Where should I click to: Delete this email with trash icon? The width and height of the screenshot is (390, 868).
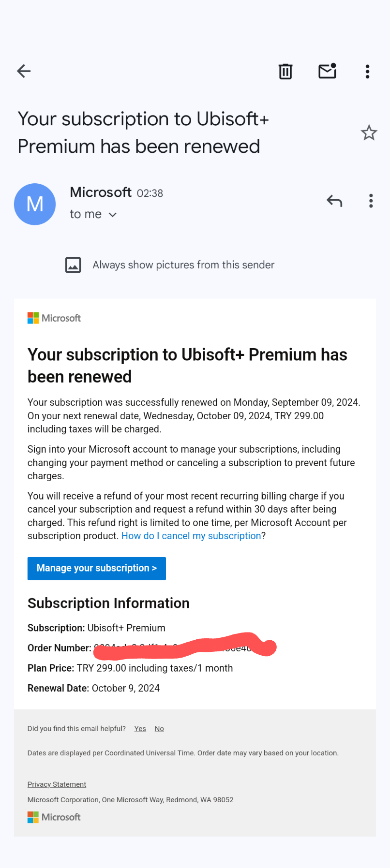(x=285, y=72)
